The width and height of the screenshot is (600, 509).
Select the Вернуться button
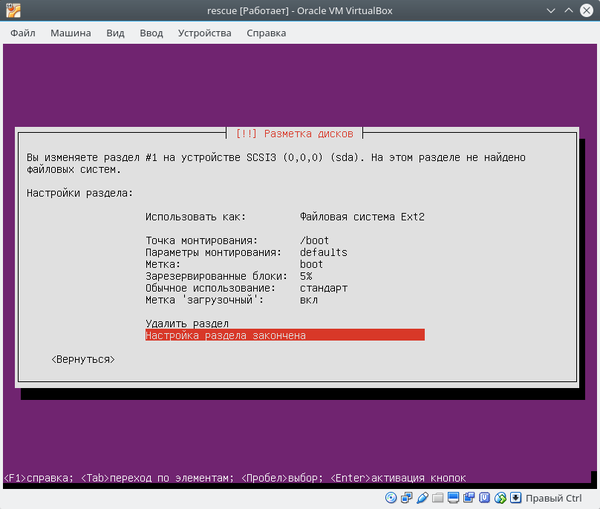[x=83, y=359]
